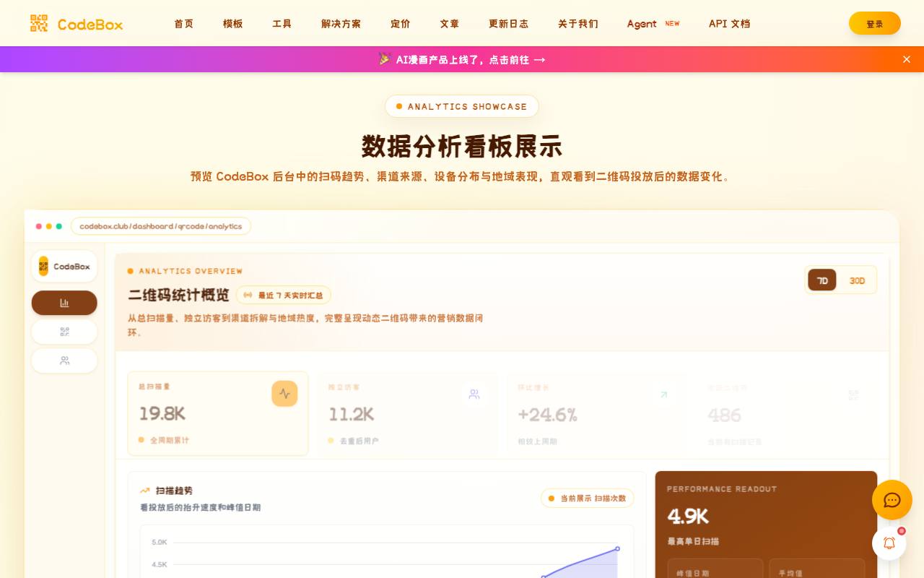Click the 看投放后的抬升速度和峰值日期 subtitle
Screen dimensions: 924x578
201,507
